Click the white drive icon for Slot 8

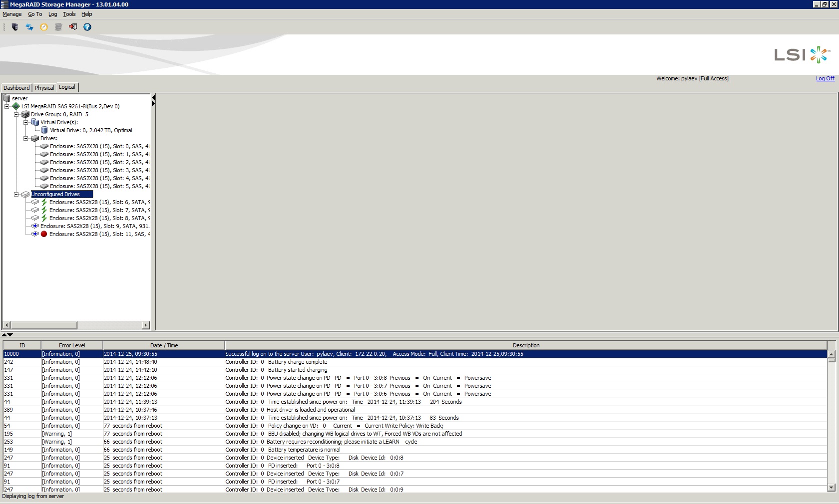point(35,218)
